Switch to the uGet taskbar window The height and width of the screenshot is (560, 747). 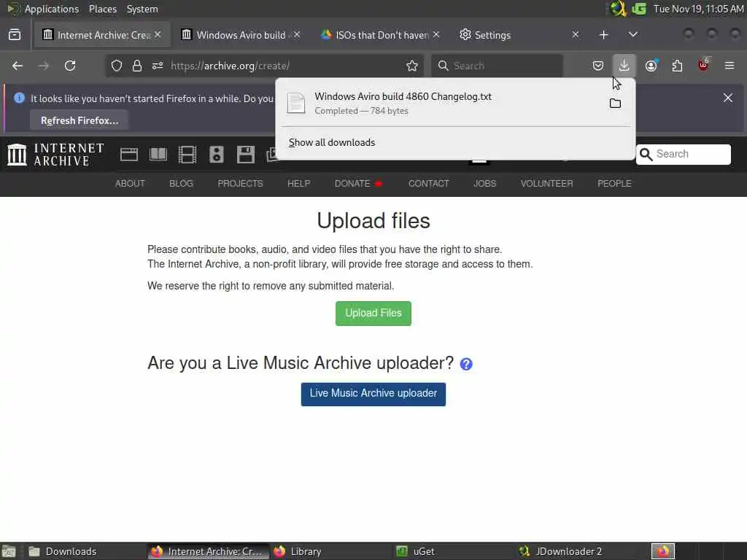point(454,551)
